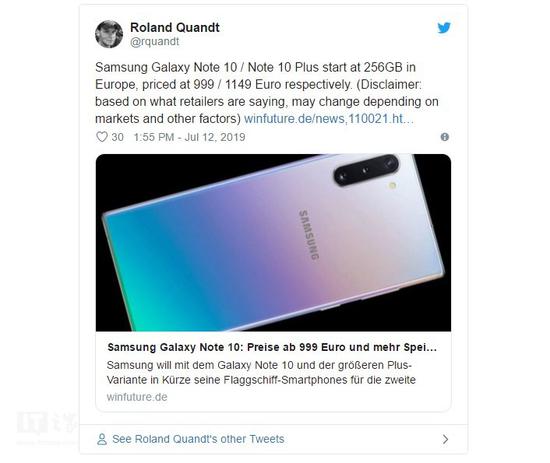Image resolution: width=550 pixels, height=463 pixels.
Task: Open the tweet info circle icon
Action: (444, 137)
